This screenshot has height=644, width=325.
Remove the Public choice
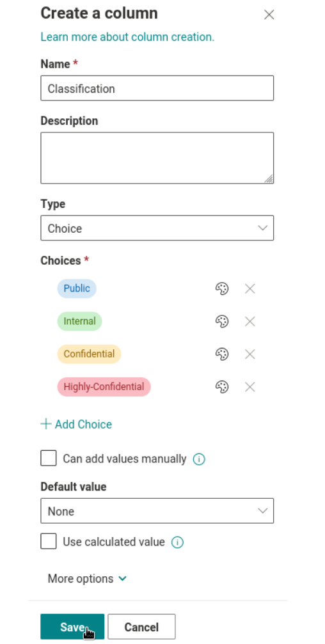(x=250, y=288)
